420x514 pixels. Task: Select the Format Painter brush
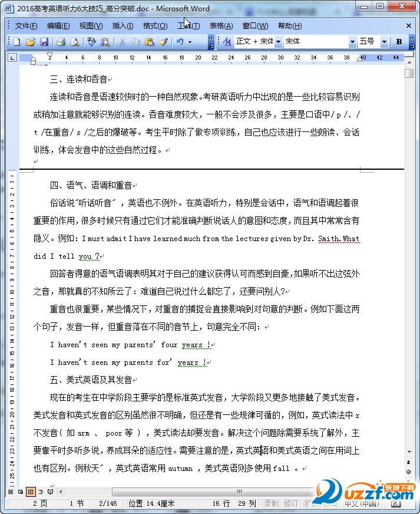[x=164, y=42]
